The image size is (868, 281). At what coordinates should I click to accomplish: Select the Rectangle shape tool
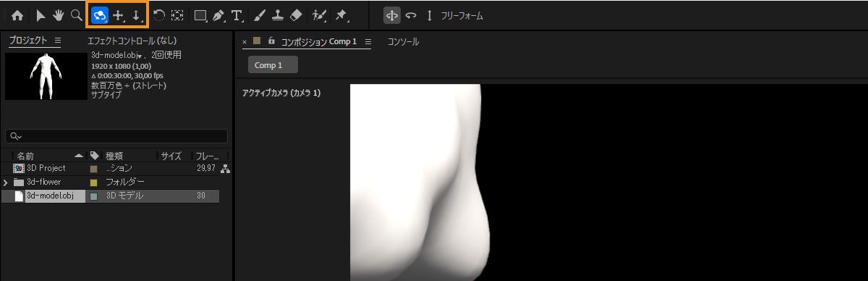pyautogui.click(x=201, y=15)
